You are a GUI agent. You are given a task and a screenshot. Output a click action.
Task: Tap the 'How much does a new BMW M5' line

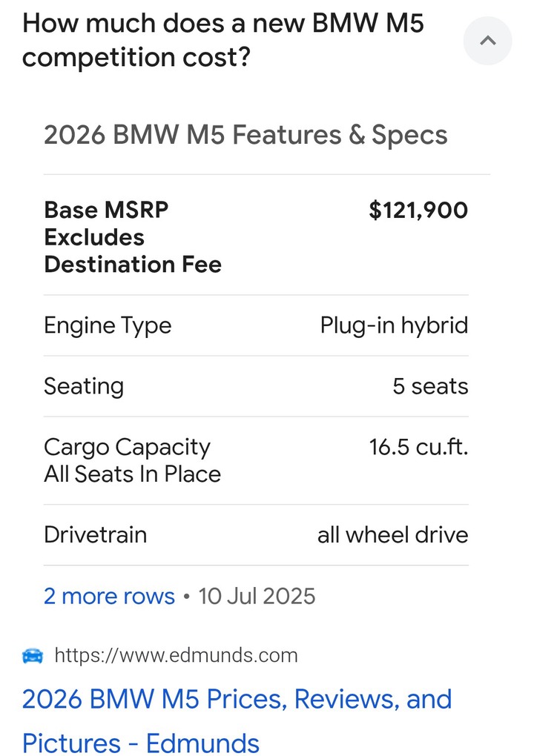click(x=222, y=23)
